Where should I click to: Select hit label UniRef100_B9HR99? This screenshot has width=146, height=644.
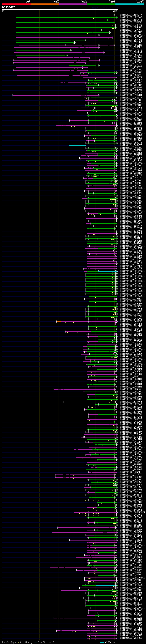pyautogui.click(x=131, y=53)
